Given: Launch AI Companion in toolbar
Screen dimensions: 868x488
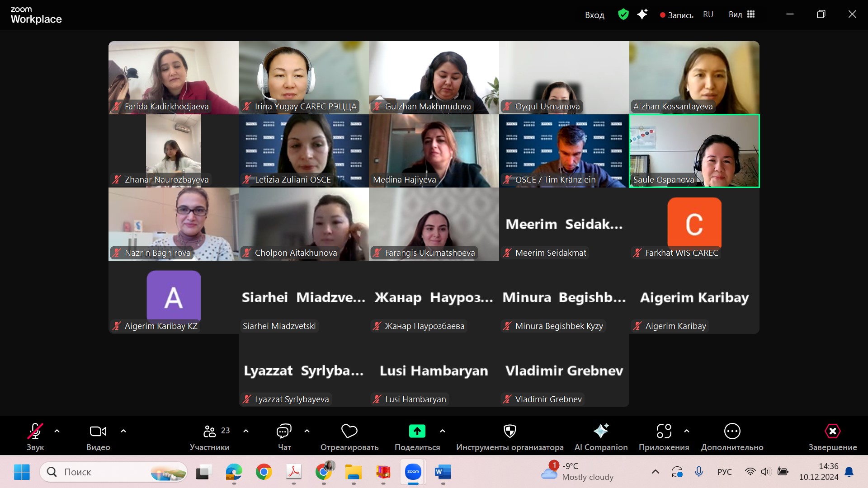Looking at the screenshot, I should click(x=601, y=432).
